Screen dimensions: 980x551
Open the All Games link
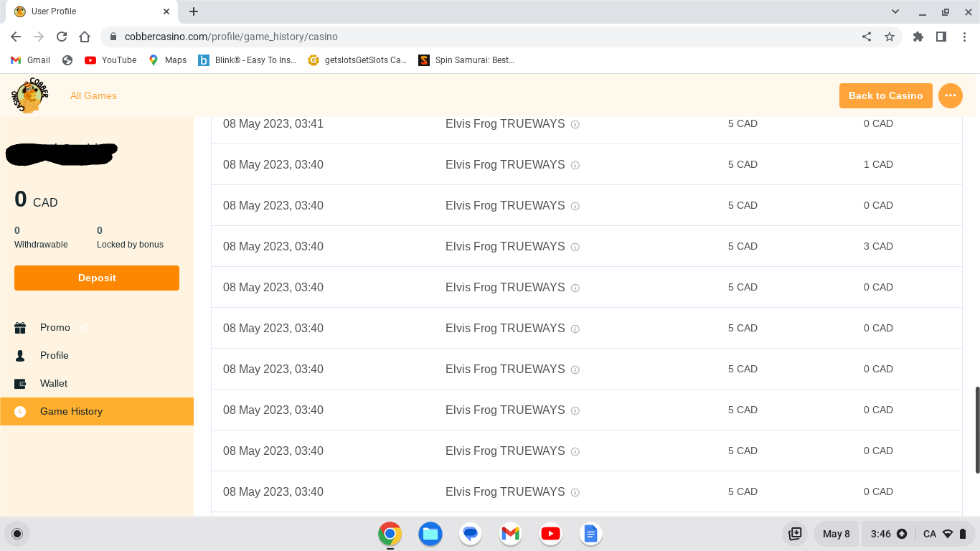93,95
